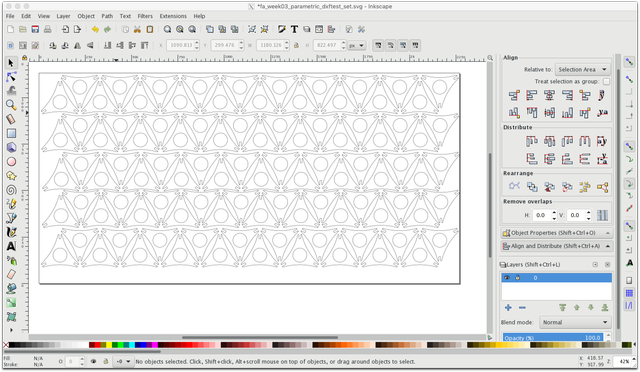Toggle lock icon of layer 0
Screen dimensions: 640x372
click(518, 278)
